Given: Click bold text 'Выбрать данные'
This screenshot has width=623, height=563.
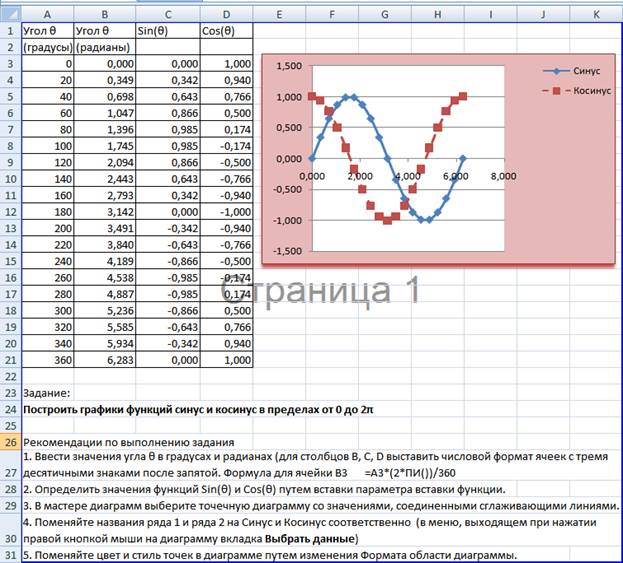Looking at the screenshot, I should click(309, 539).
